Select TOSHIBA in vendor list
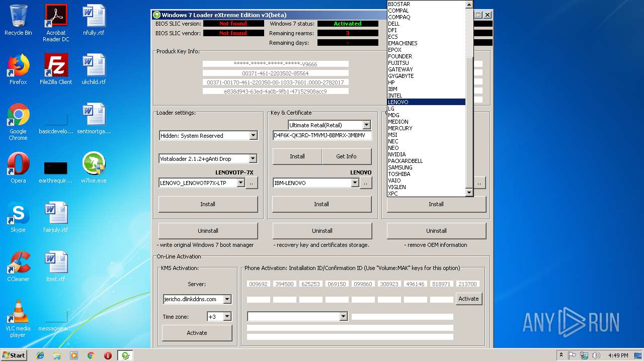Image resolution: width=644 pixels, height=362 pixels. click(x=426, y=174)
